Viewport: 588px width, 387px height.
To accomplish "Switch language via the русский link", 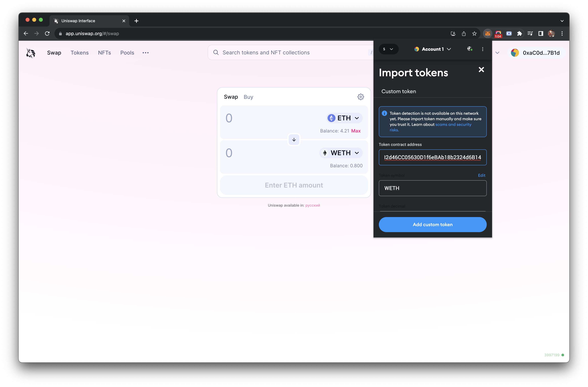I will [x=313, y=205].
